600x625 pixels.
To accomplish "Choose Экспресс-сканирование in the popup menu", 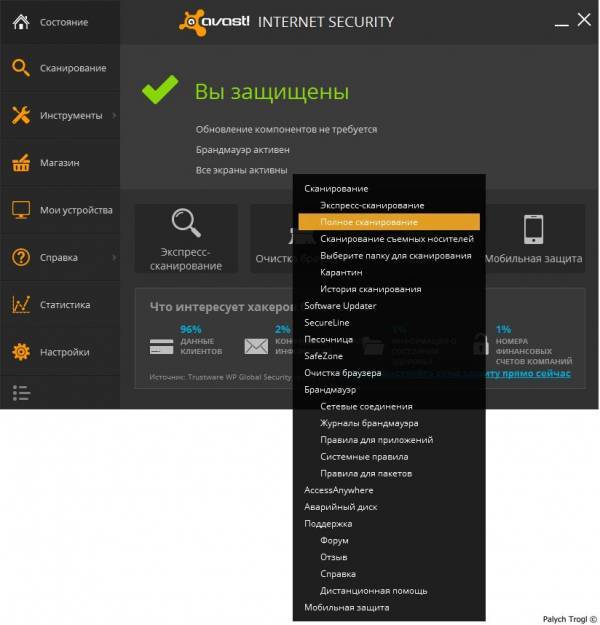I will pyautogui.click(x=372, y=205).
